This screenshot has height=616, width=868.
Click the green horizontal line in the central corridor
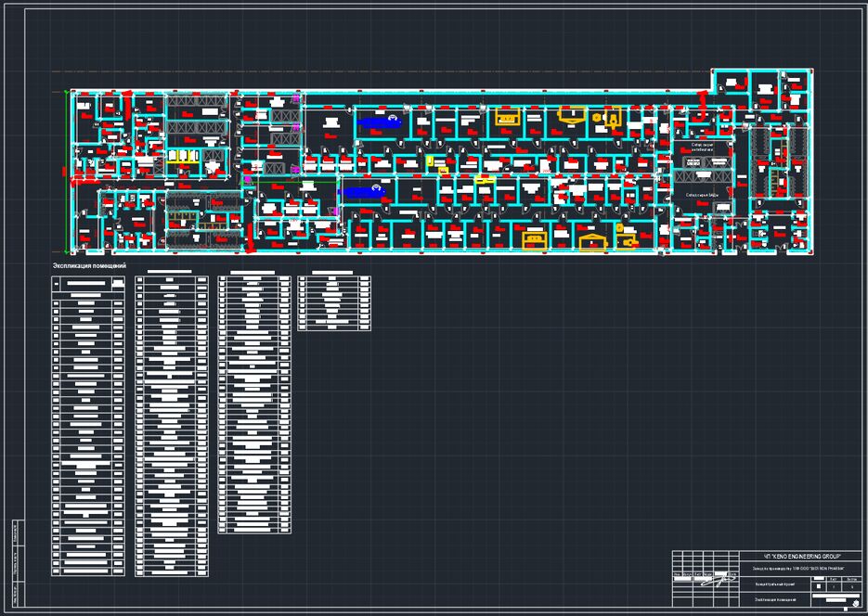click(x=288, y=180)
